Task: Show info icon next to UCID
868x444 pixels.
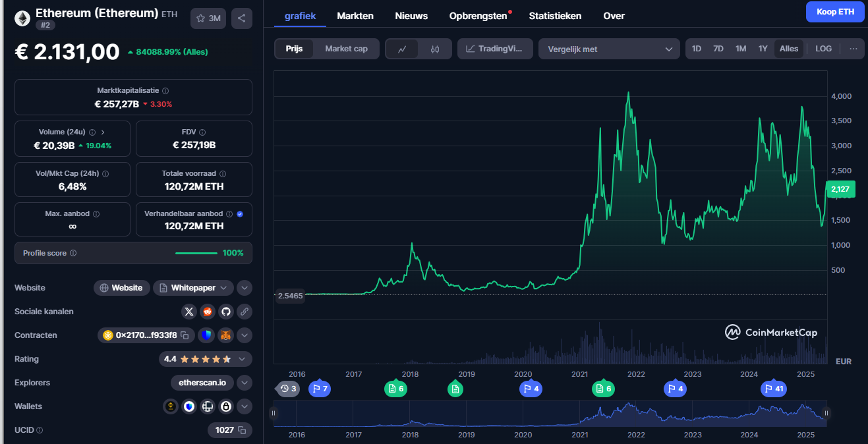Action: pos(40,430)
